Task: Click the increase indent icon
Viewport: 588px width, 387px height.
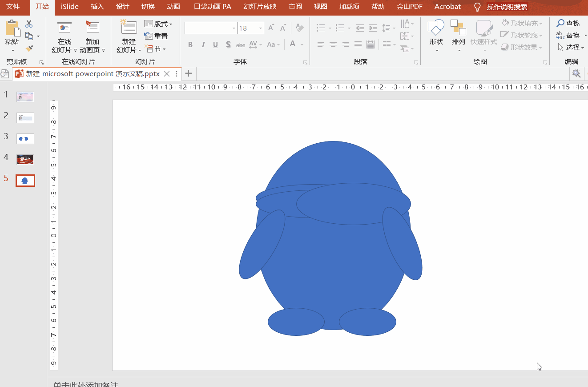Action: tap(373, 28)
